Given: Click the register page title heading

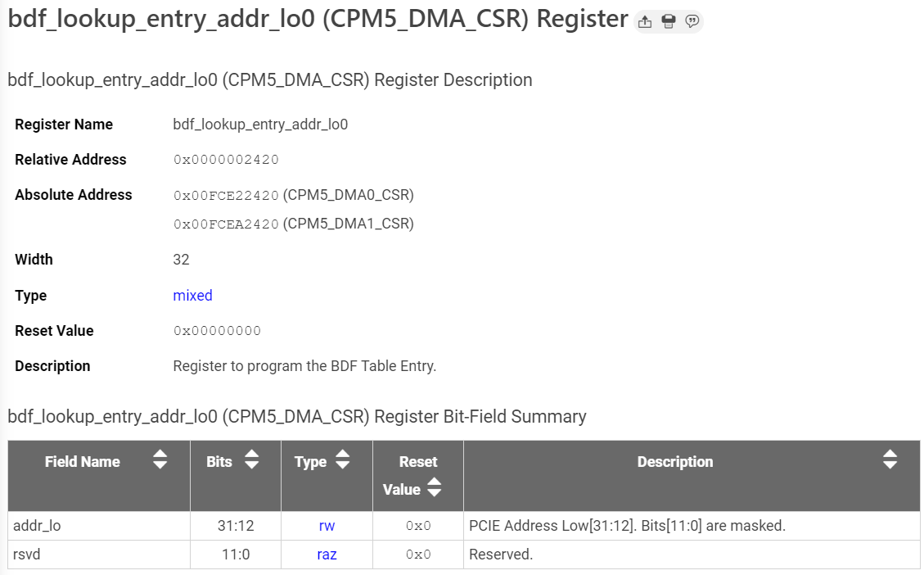Looking at the screenshot, I should [x=315, y=18].
